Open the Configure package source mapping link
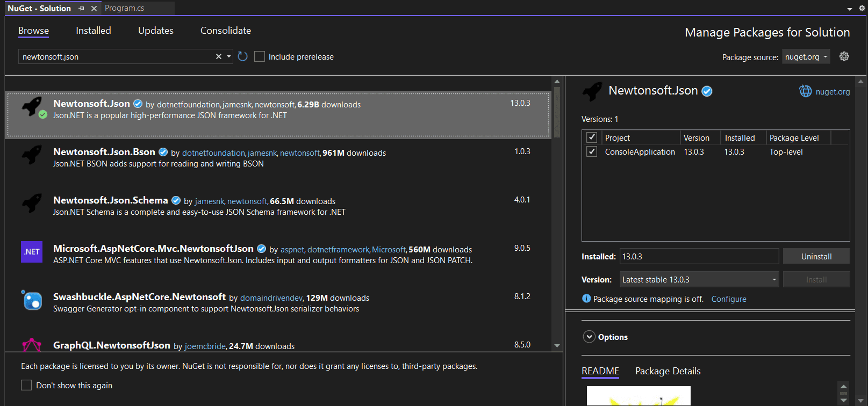Image resolution: width=868 pixels, height=406 pixels. 729,299
